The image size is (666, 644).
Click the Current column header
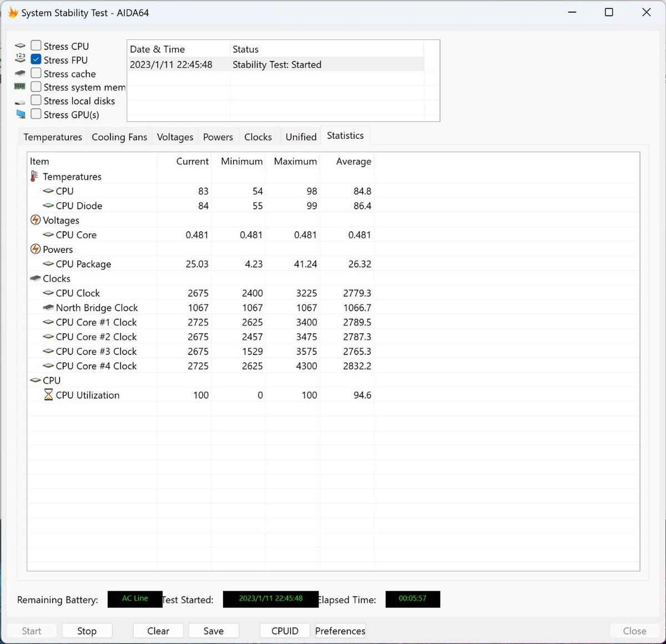(184, 161)
